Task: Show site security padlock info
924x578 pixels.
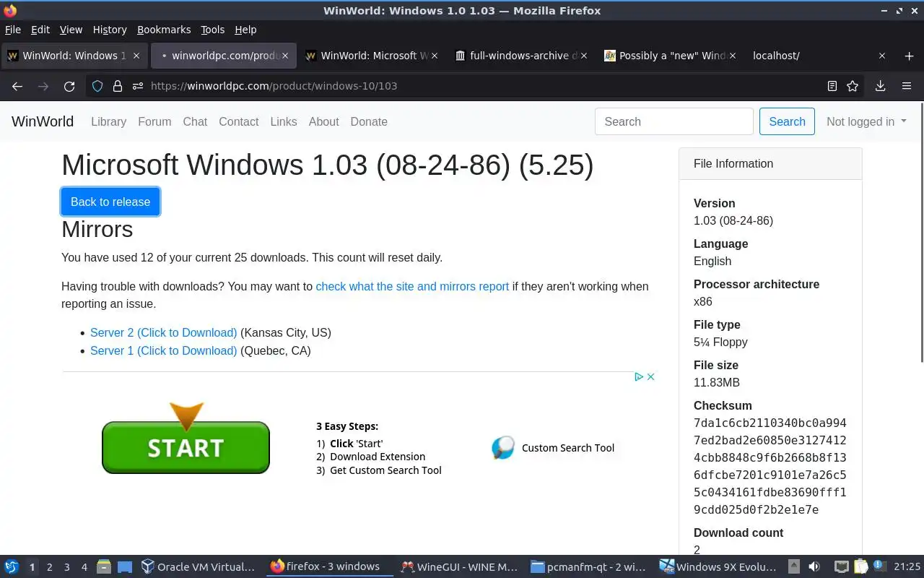Action: click(118, 86)
